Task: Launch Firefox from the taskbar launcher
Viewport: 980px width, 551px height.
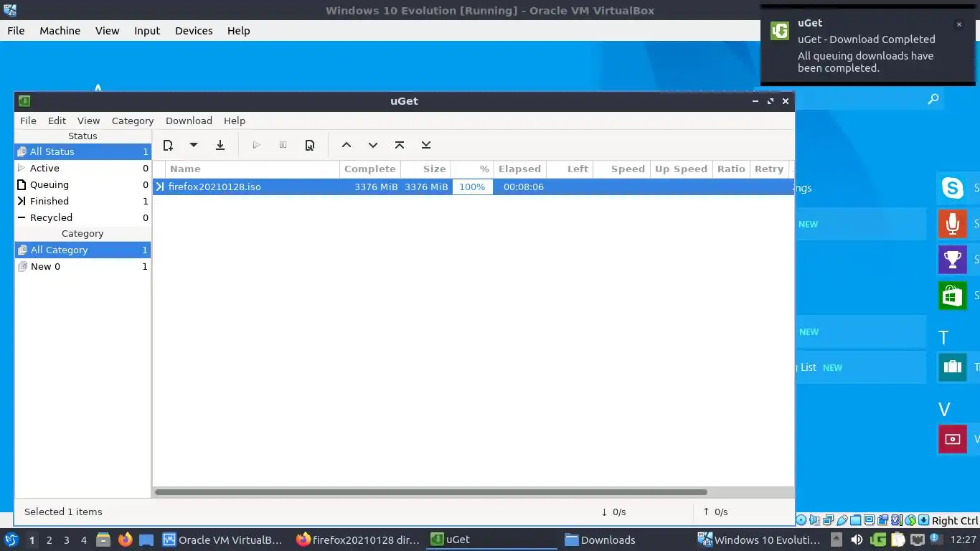Action: 125,540
